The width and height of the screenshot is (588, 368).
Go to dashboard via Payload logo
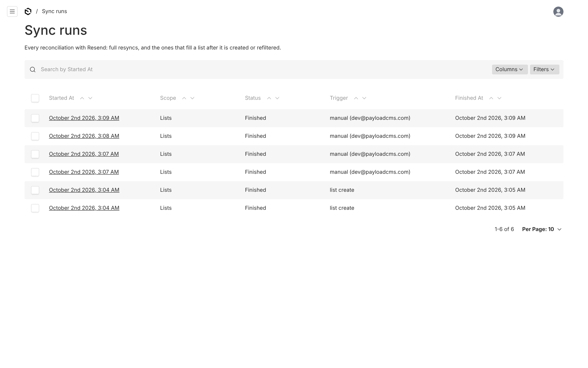28,11
